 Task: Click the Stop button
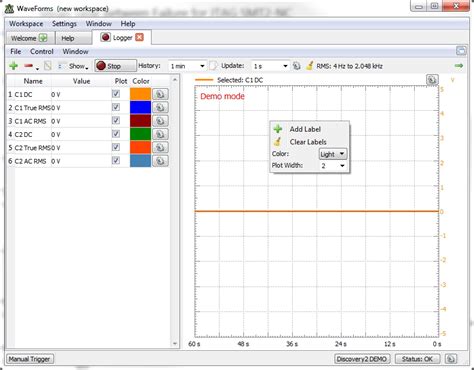[x=115, y=66]
